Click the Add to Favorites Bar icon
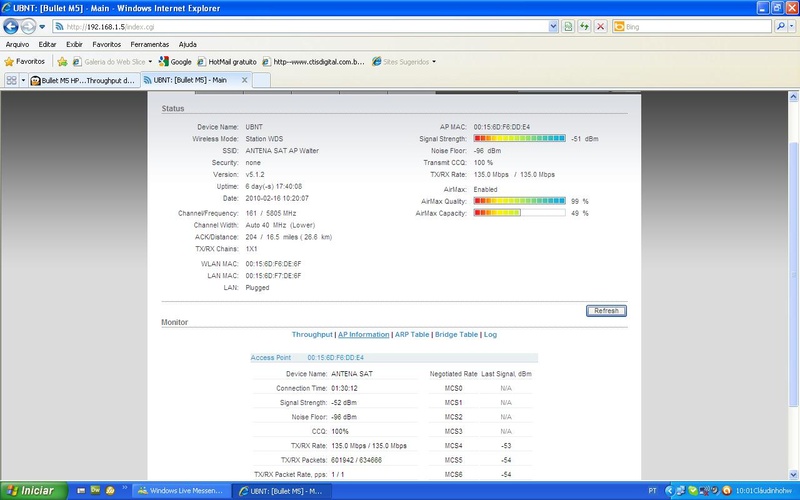This screenshot has width=800, height=500. (x=62, y=62)
